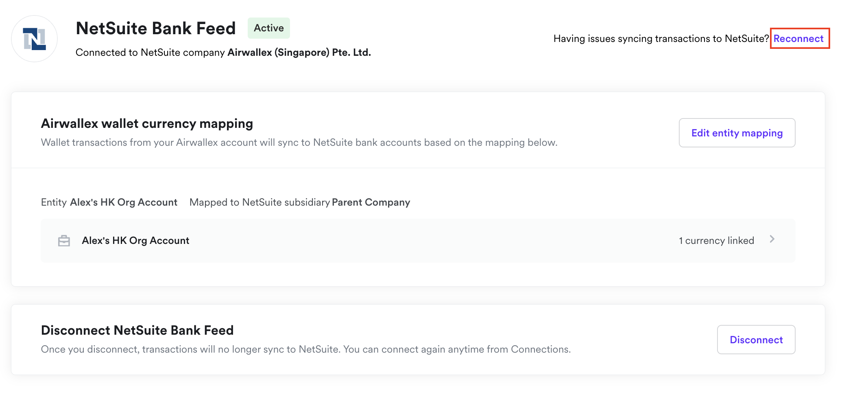Click entity name 'Alex's HK Org Account' label

(x=124, y=202)
